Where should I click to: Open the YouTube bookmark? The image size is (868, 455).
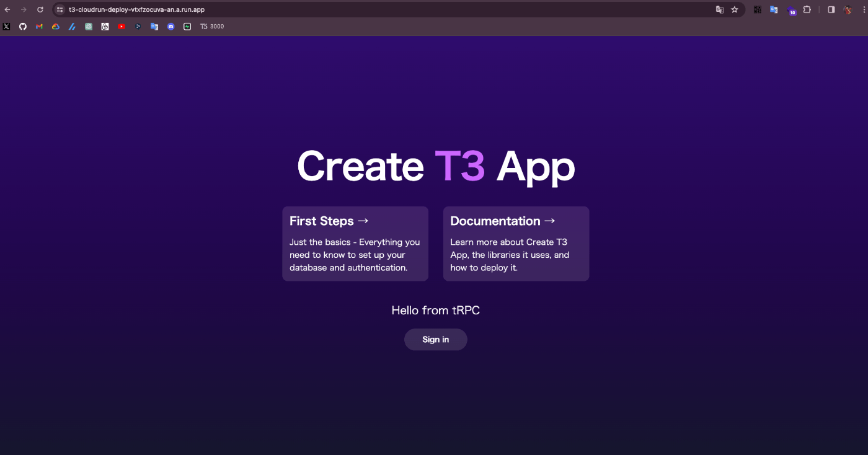[x=122, y=27]
